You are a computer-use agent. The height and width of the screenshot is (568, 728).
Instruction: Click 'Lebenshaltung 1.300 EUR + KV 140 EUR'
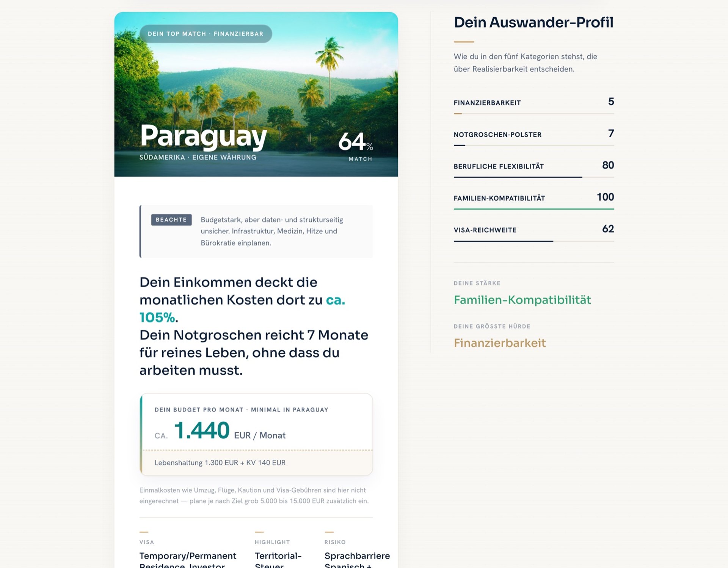point(220,463)
